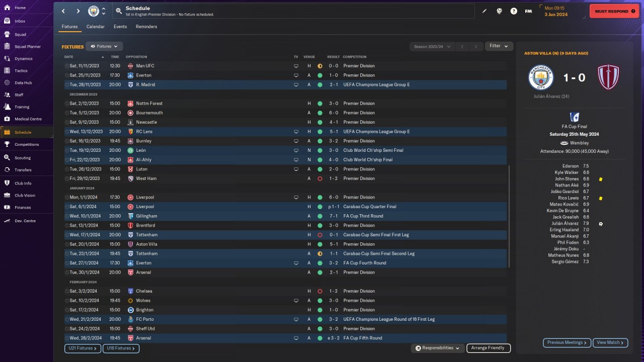Screen dimensions: 644x362
Task: Open the Julián Álvarez player link in ratings
Action: tap(565, 224)
